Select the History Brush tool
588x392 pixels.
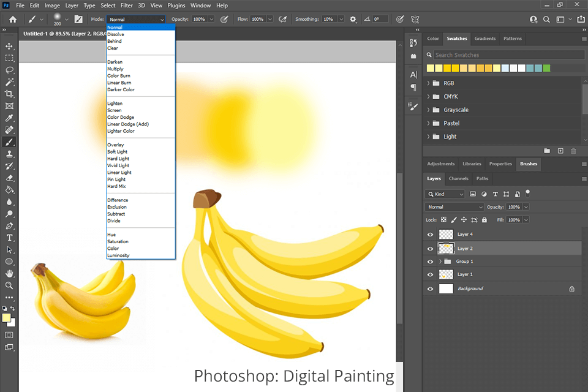(9, 166)
